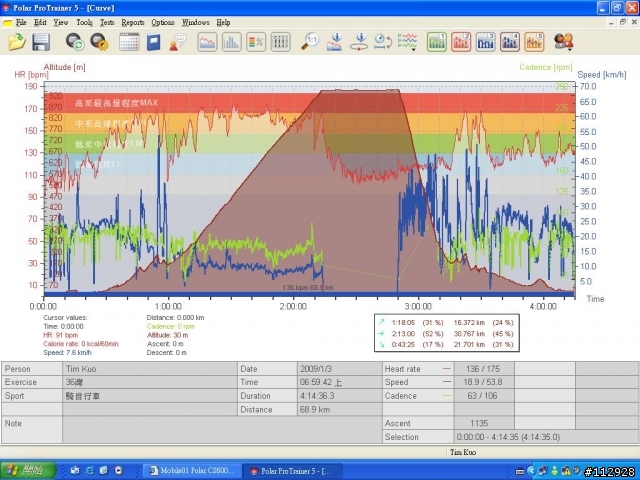640x480 pixels.
Task: Open the Help menu
Action: (x=223, y=22)
